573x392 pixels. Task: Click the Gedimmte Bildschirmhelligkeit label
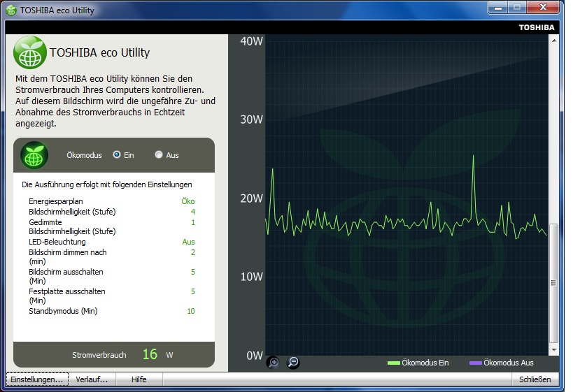tap(72, 226)
